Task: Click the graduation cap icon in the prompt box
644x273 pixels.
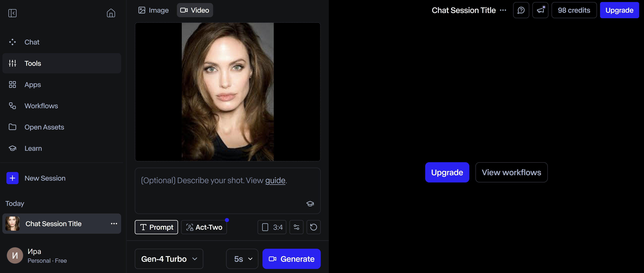Action: (x=310, y=204)
